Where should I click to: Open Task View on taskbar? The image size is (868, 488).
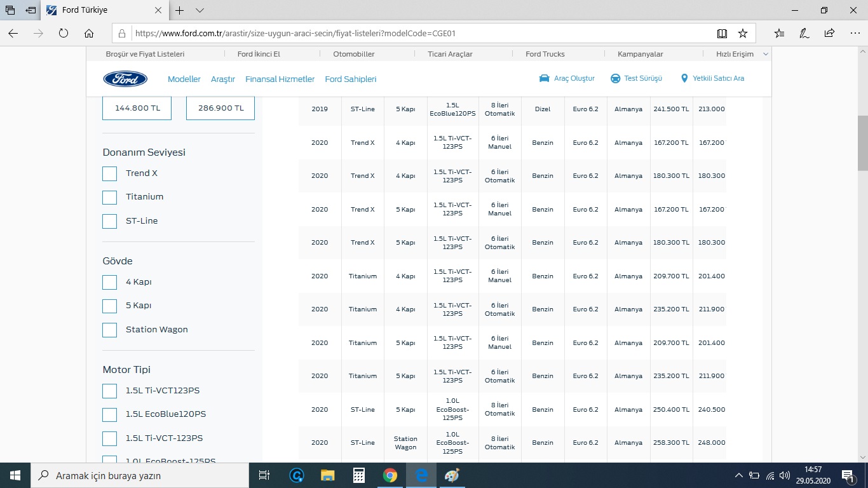click(x=264, y=475)
